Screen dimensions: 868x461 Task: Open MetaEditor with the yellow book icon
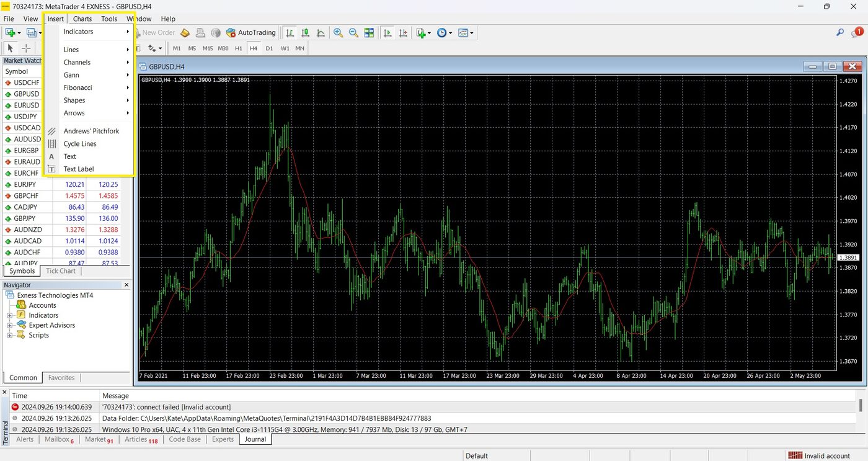tap(186, 32)
